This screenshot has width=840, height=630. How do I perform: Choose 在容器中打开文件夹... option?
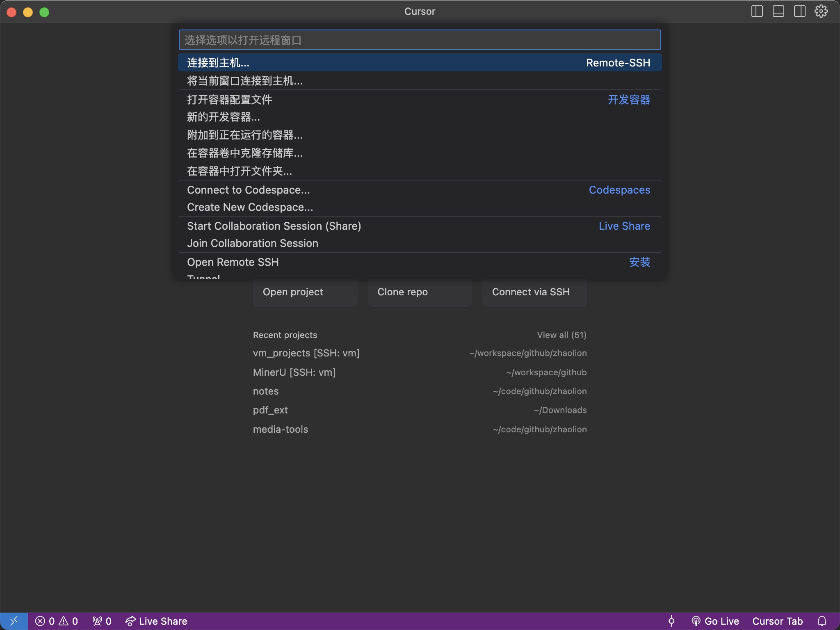pos(420,171)
